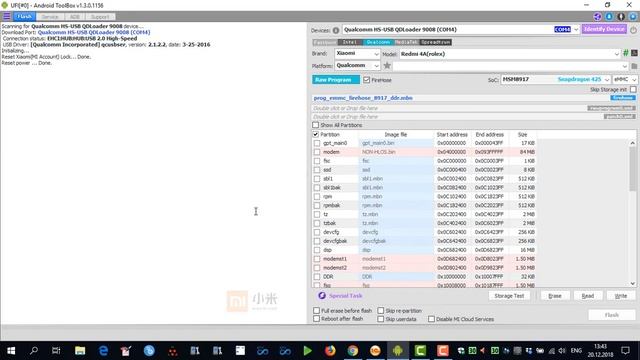The height and width of the screenshot is (360, 640).
Task: Open Windows Start menu
Action: pyautogui.click(x=11, y=351)
